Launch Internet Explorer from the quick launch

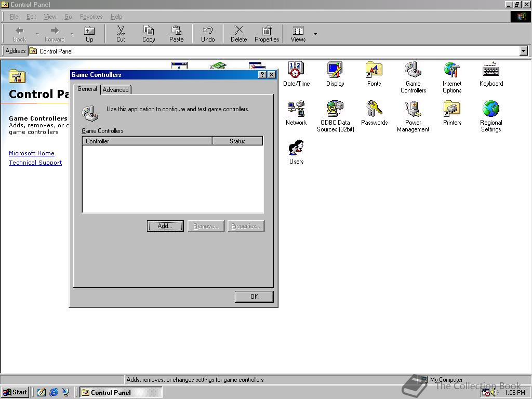54,393
